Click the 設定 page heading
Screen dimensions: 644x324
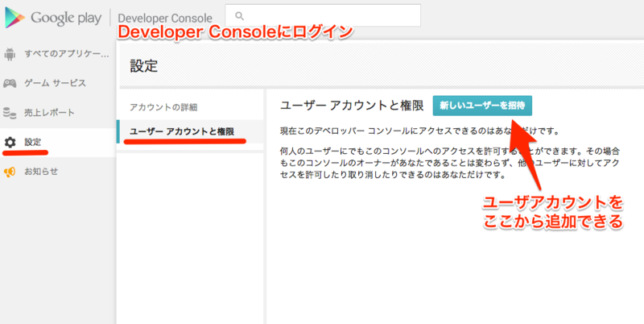144,66
